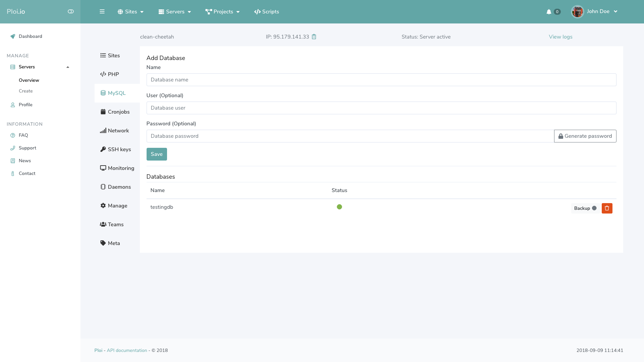
Task: Switch to the SSH keys tab
Action: [x=117, y=149]
